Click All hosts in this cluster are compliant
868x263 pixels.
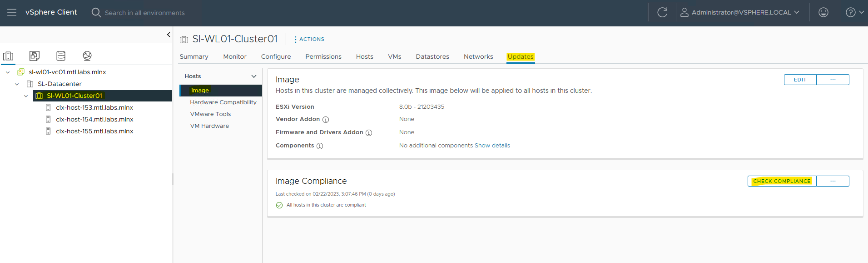(326, 205)
